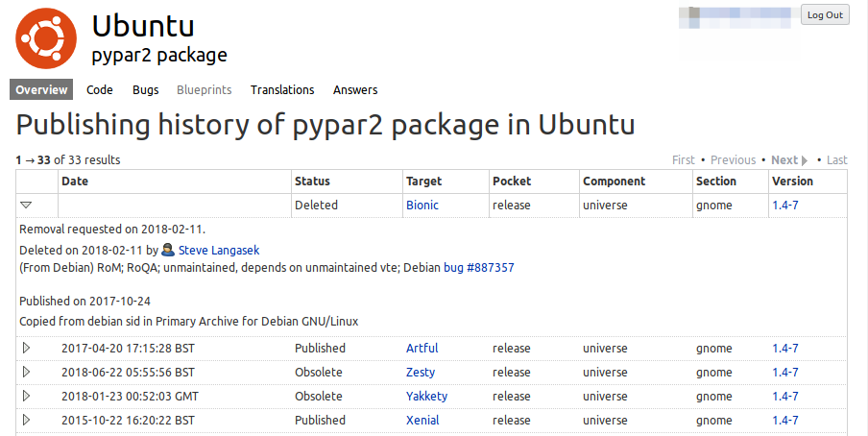Image resolution: width=868 pixels, height=436 pixels.
Task: Open version 1.4-7 link in Artful row
Action: (785, 348)
